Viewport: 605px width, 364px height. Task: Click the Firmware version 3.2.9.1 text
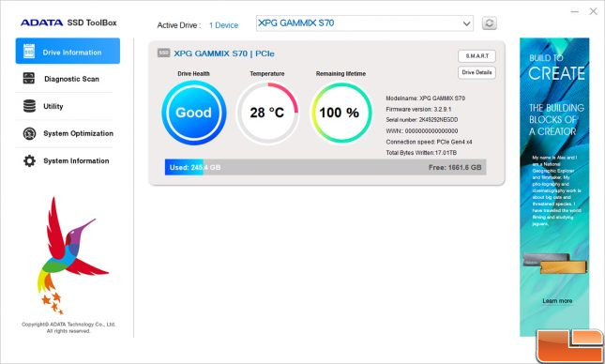tap(418, 109)
